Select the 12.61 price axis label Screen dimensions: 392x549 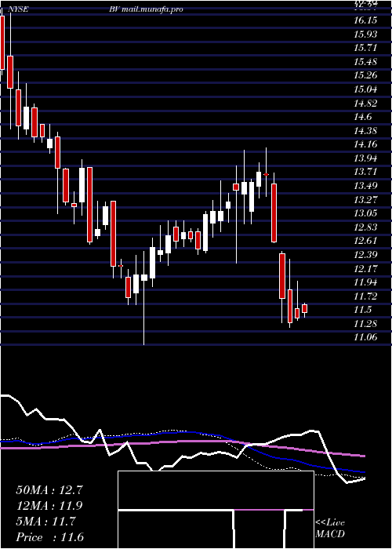(365, 242)
